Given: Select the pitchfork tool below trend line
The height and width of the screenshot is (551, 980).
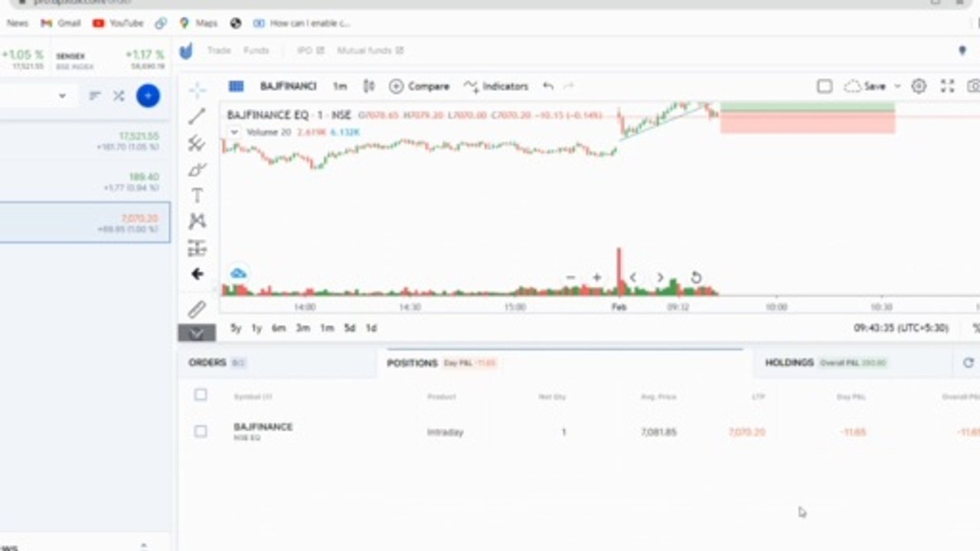Looking at the screenshot, I should coord(197,143).
